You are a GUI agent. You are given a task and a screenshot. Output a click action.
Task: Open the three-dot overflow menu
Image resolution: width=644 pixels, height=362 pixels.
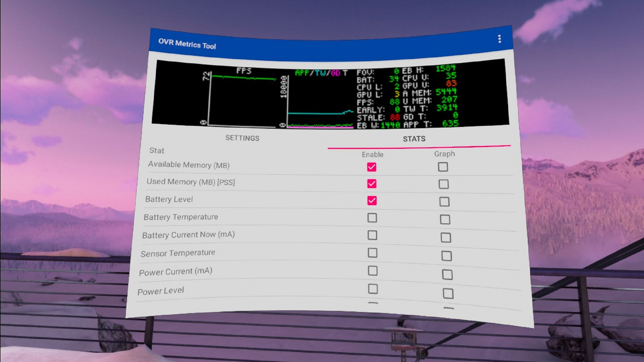point(499,39)
